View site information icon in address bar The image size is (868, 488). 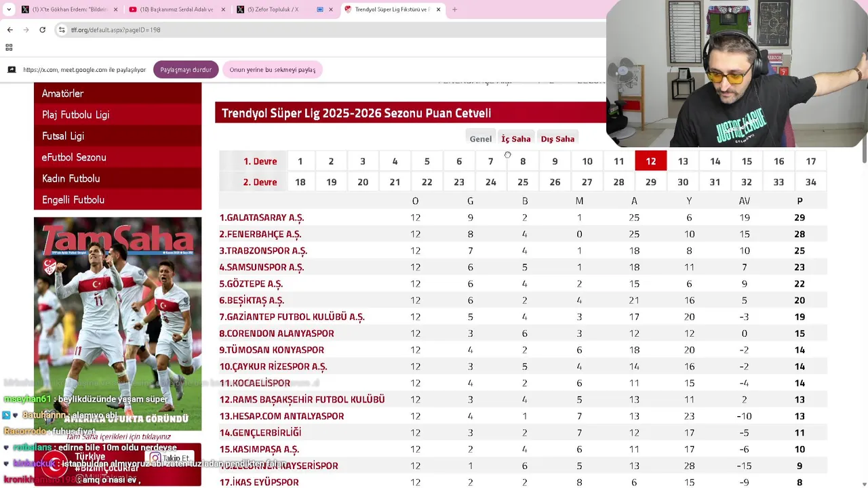point(62,30)
